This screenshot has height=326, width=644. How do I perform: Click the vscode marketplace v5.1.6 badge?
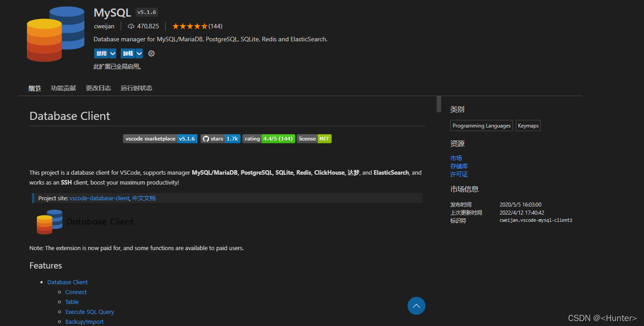pos(160,139)
